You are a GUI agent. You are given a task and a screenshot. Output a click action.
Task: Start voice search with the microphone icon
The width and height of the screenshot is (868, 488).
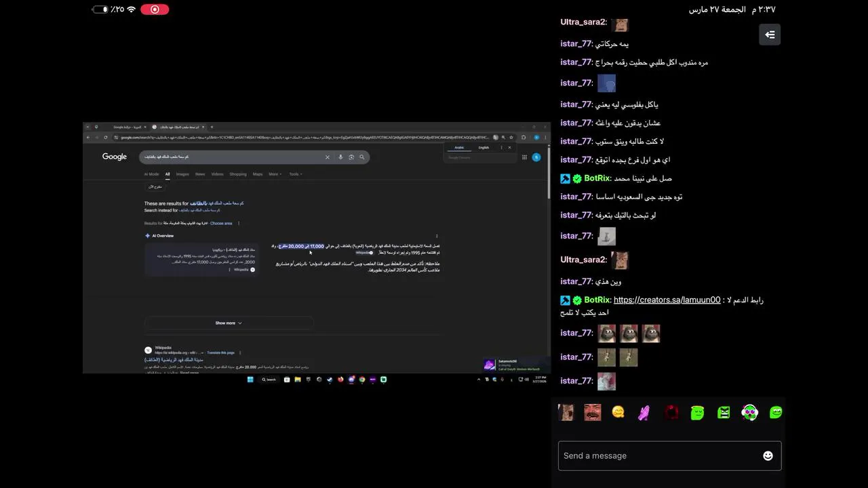click(x=340, y=157)
